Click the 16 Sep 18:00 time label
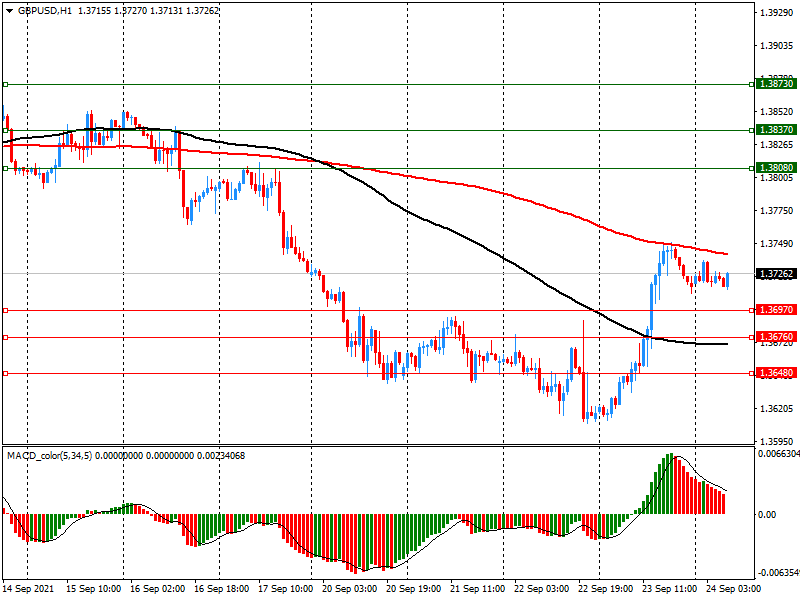The image size is (800, 600). (x=221, y=589)
